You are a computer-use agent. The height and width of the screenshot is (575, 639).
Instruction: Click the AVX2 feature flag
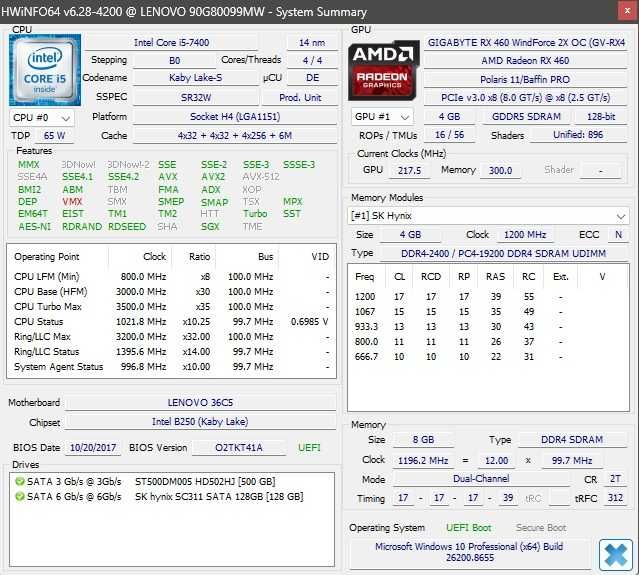pos(213,177)
